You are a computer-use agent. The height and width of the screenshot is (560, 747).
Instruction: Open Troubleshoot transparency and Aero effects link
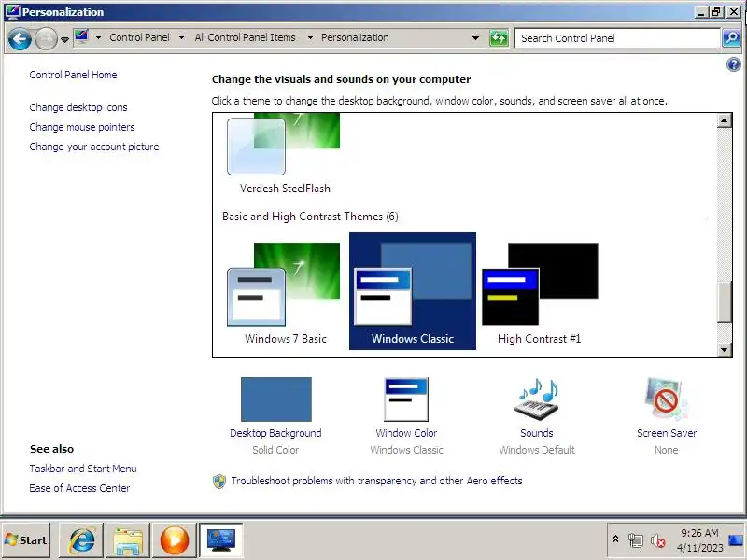[376, 481]
